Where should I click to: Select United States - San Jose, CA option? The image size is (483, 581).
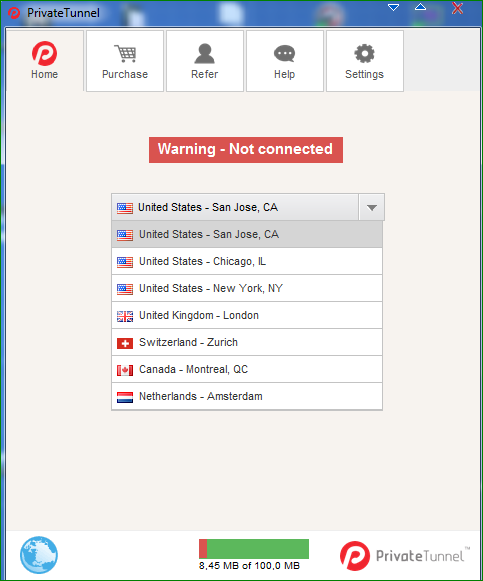(x=247, y=234)
